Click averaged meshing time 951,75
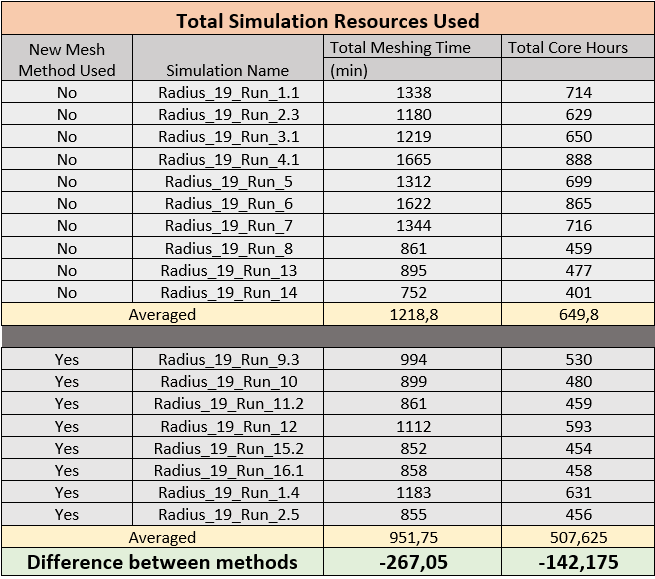 point(414,537)
